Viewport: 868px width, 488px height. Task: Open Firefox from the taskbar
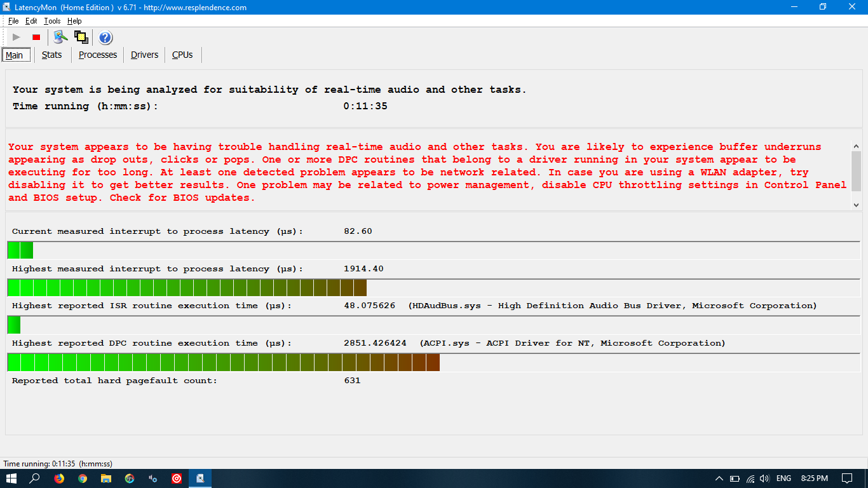coord(59,478)
